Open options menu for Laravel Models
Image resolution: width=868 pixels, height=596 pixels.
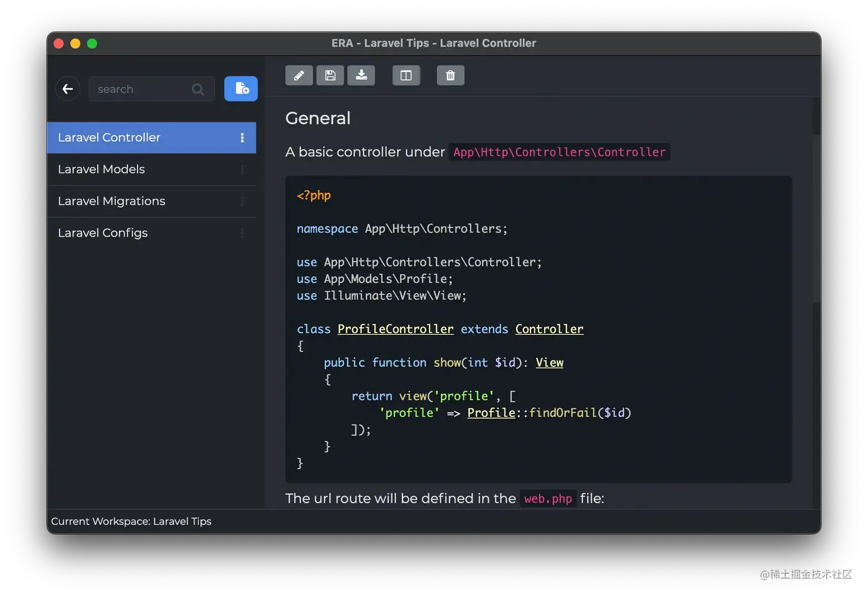pos(242,169)
